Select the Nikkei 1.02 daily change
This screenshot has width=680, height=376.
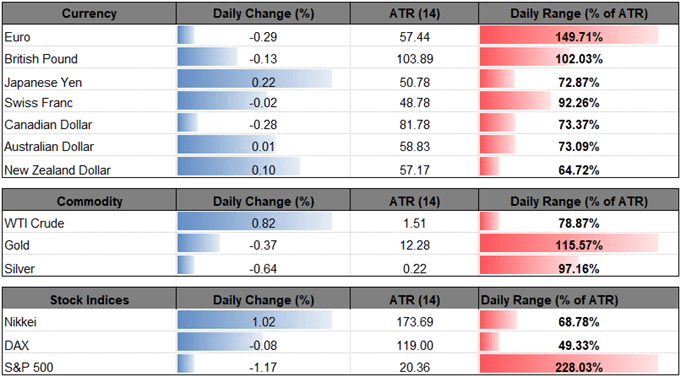(x=263, y=322)
